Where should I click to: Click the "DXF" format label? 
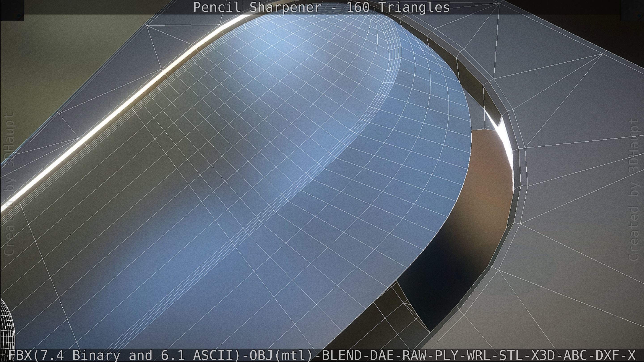(x=607, y=355)
